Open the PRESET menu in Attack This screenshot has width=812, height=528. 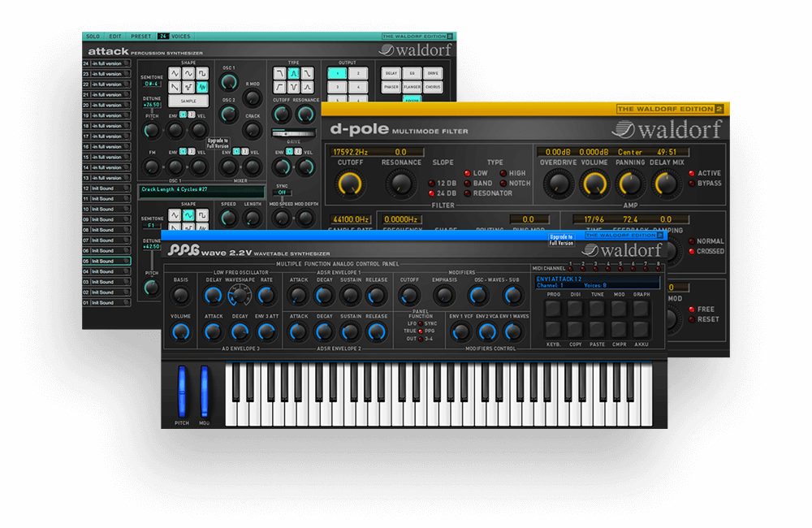click(140, 37)
